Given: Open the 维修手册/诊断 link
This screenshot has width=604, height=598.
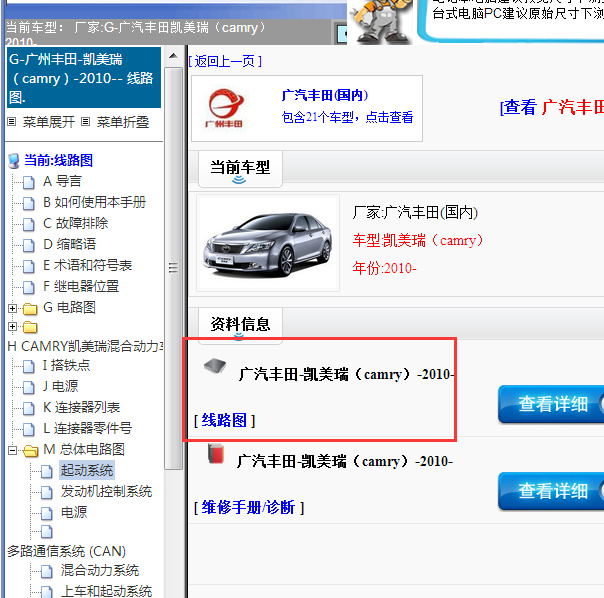Looking at the screenshot, I should 248,507.
